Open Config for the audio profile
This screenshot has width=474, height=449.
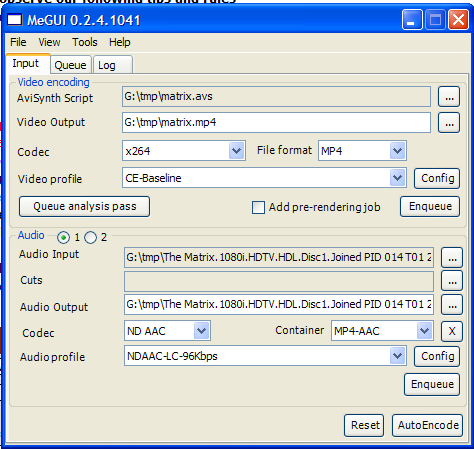click(437, 357)
